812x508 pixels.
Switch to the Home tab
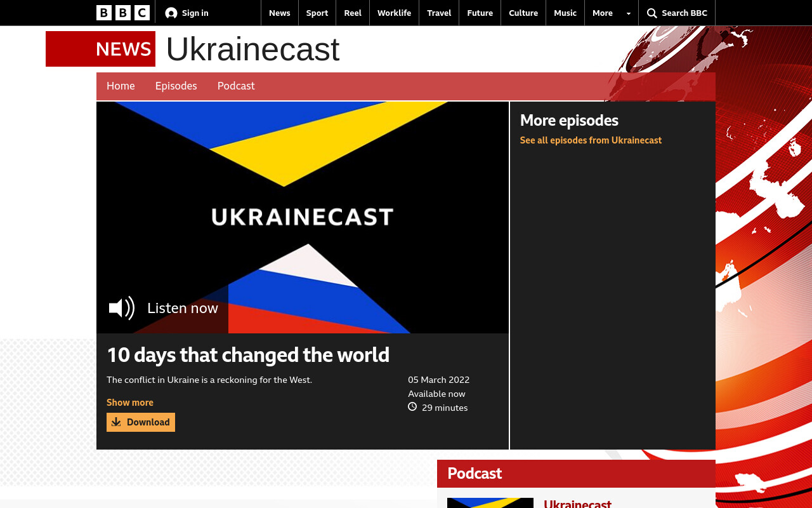pos(121,86)
